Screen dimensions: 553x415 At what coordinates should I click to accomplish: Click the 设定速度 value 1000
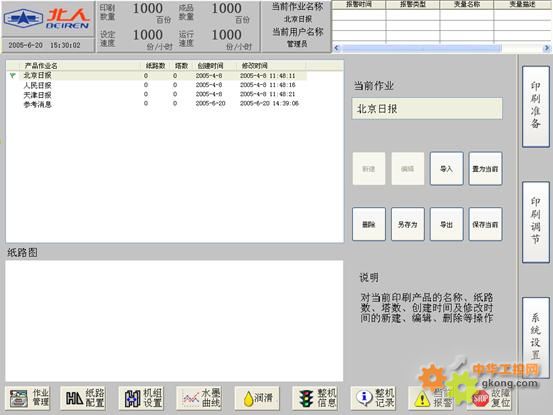148,35
